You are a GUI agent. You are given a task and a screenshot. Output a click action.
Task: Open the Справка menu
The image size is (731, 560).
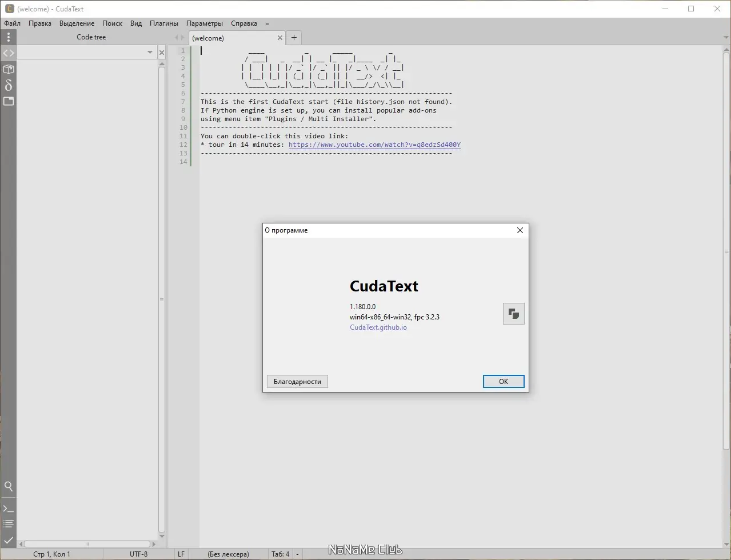pyautogui.click(x=244, y=23)
